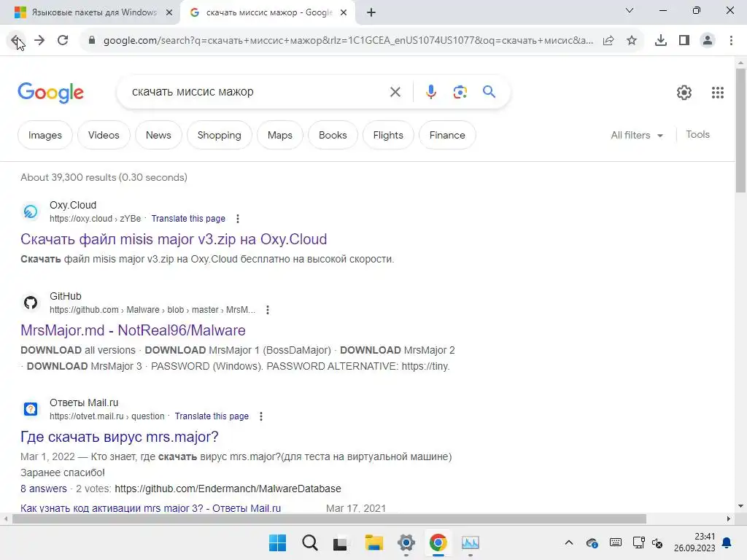Focus the Google search input field
Image resolution: width=747 pixels, height=560 pixels.
point(258,92)
